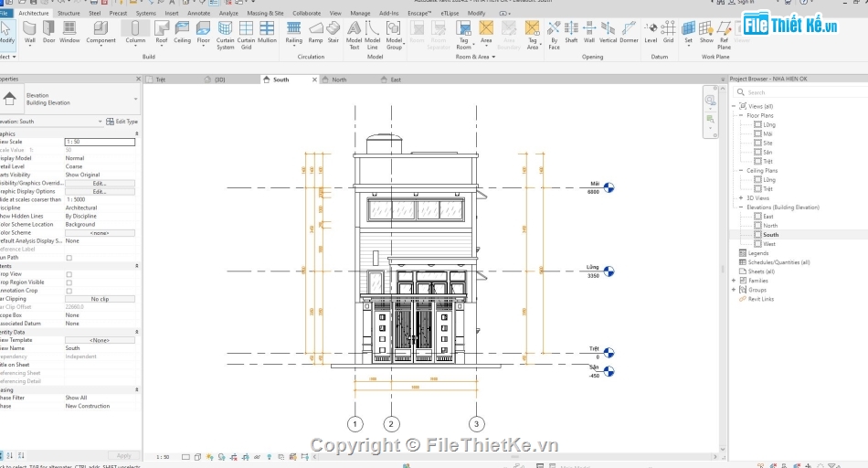Click grid bubble number 2
Screen dimensions: 868x468
click(391, 424)
